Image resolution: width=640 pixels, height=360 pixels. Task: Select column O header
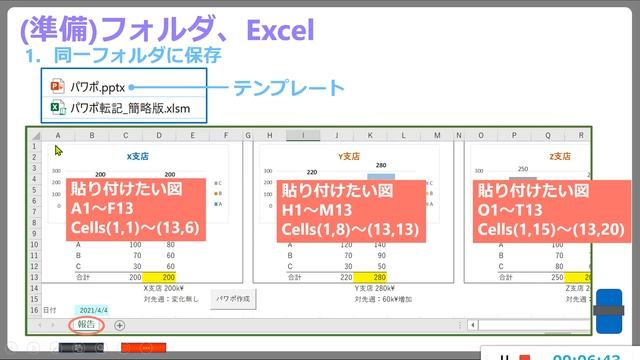481,136
